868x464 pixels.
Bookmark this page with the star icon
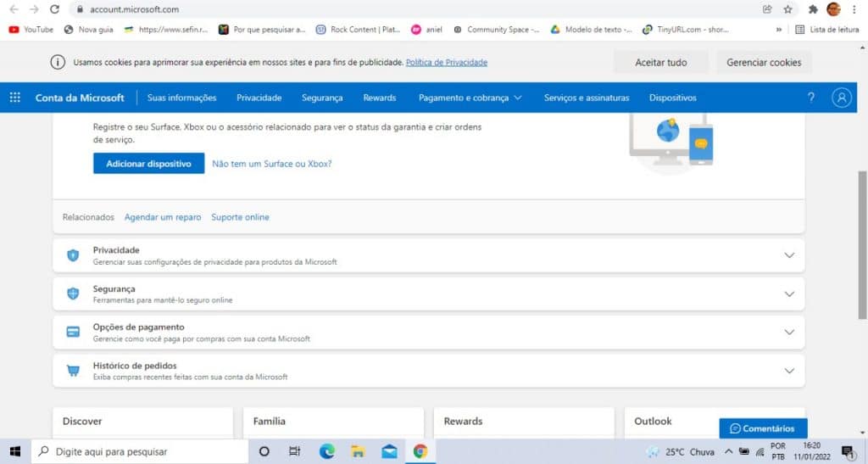[787, 8]
